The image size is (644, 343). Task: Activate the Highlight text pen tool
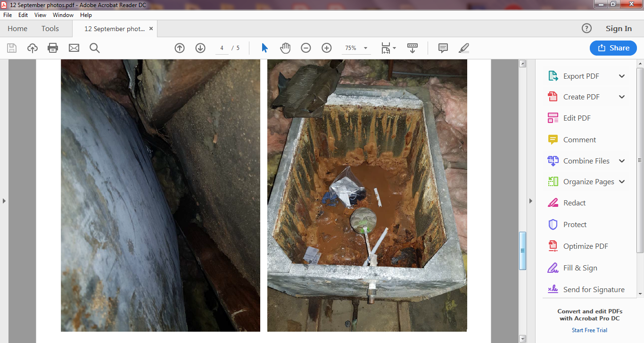coord(464,48)
